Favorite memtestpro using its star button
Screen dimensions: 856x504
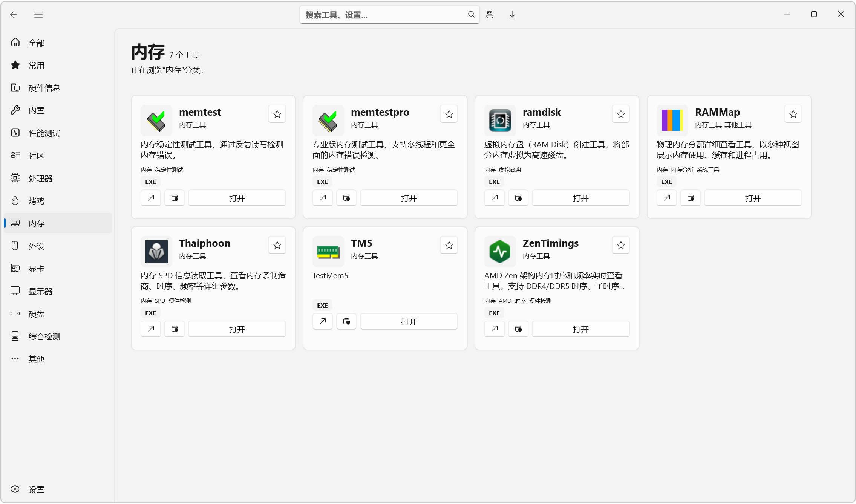coord(449,114)
